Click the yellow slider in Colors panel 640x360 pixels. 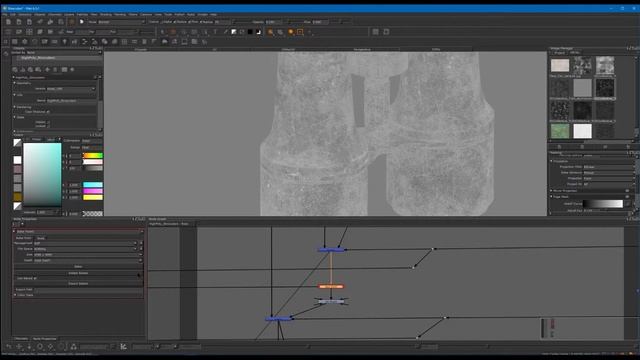(x=93, y=198)
